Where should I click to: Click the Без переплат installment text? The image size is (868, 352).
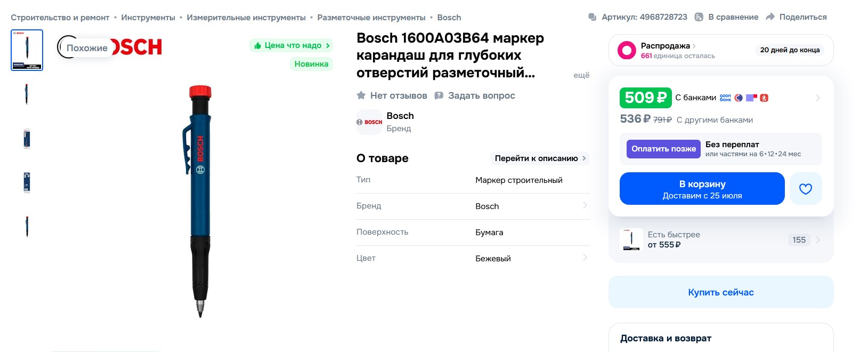click(x=732, y=145)
